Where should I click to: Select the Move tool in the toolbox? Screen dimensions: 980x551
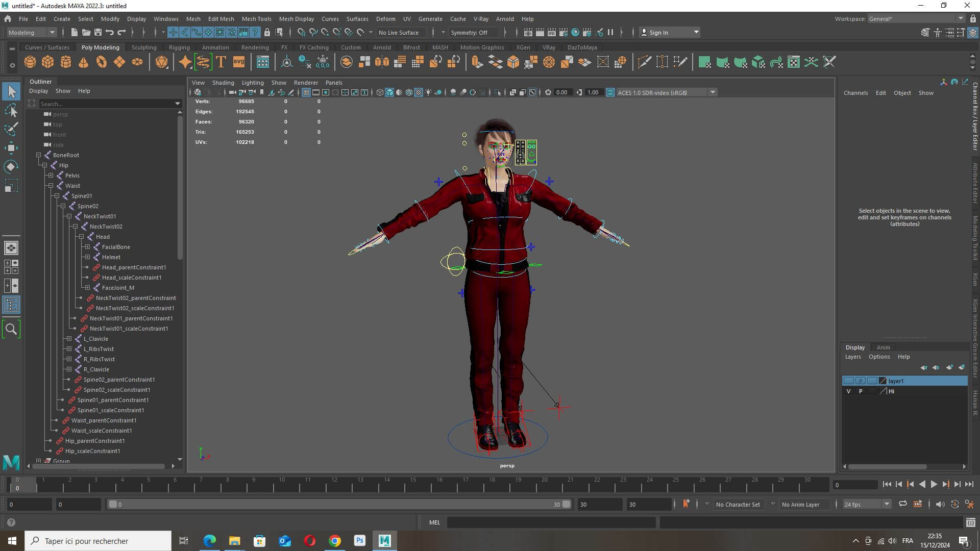11,148
